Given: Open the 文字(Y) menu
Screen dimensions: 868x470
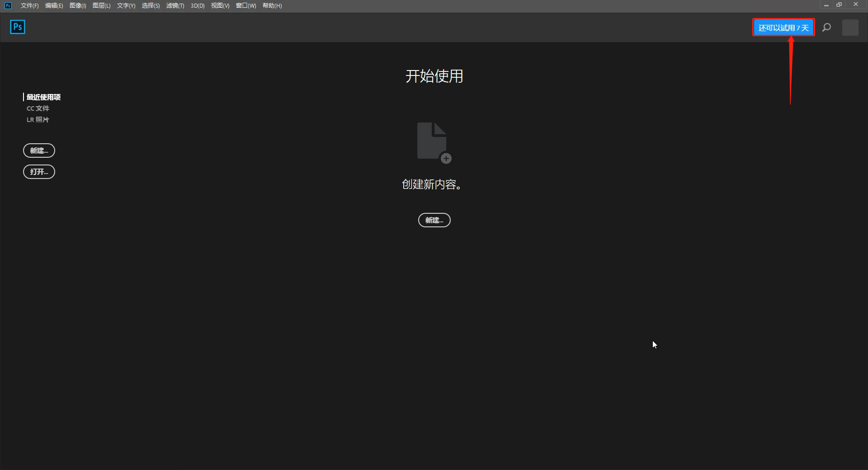Looking at the screenshot, I should [x=126, y=6].
